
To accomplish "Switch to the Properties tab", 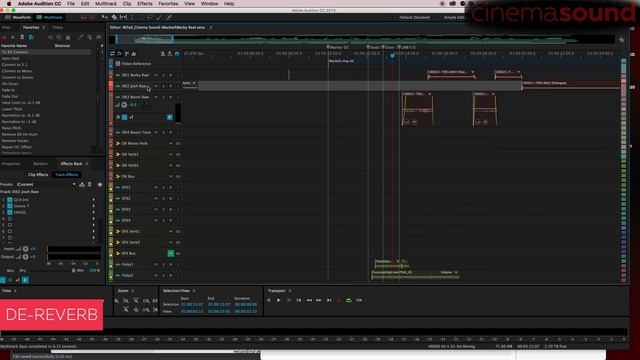I will pos(11,164).
